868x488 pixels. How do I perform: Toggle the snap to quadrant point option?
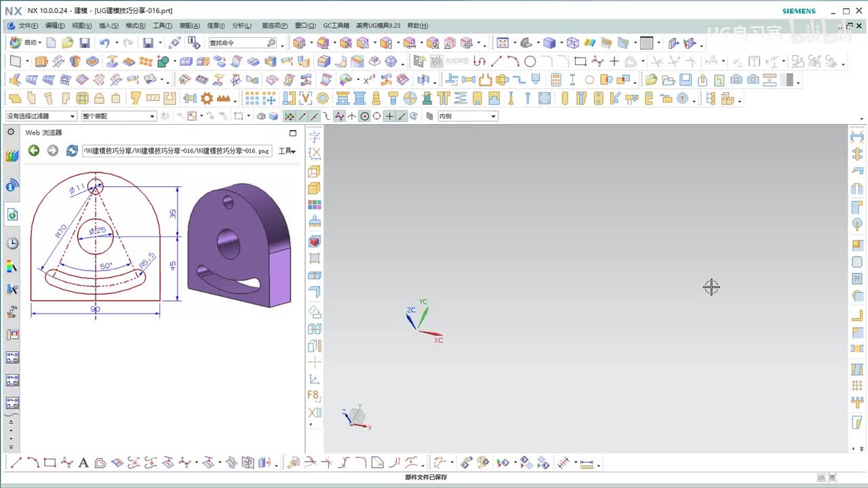coord(377,116)
